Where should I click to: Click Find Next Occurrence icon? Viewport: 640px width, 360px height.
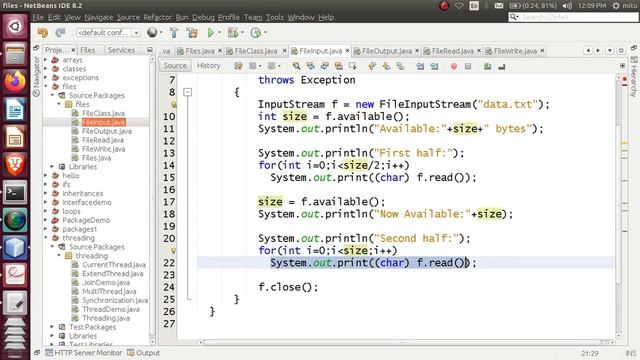click(x=324, y=66)
